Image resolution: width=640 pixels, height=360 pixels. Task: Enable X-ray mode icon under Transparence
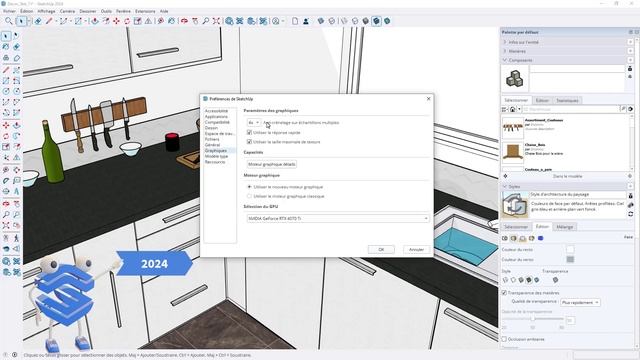pyautogui.click(x=555, y=280)
